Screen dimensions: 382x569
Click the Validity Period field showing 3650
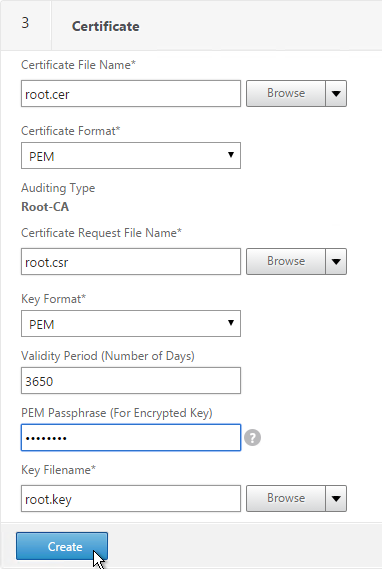pyautogui.click(x=131, y=381)
